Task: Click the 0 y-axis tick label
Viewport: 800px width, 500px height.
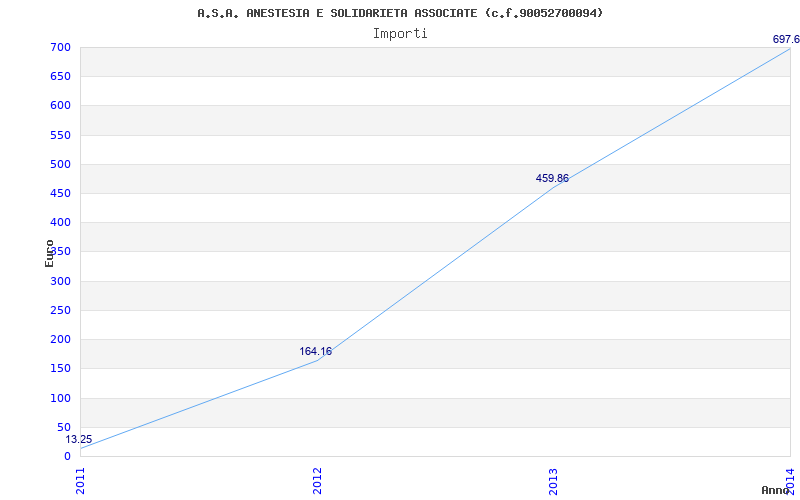Action: [x=67, y=456]
